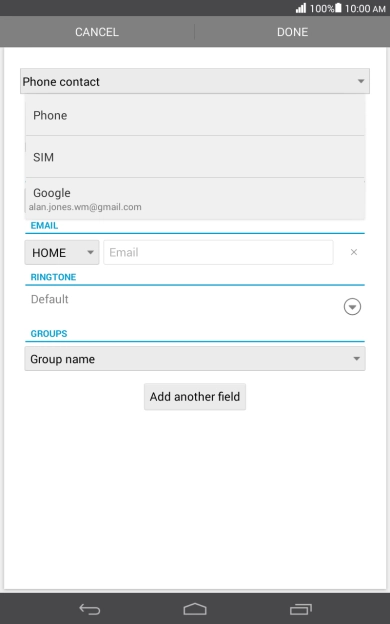Collapse the Phone contact account dropdown
This screenshot has height=624, width=390.
pos(195,81)
